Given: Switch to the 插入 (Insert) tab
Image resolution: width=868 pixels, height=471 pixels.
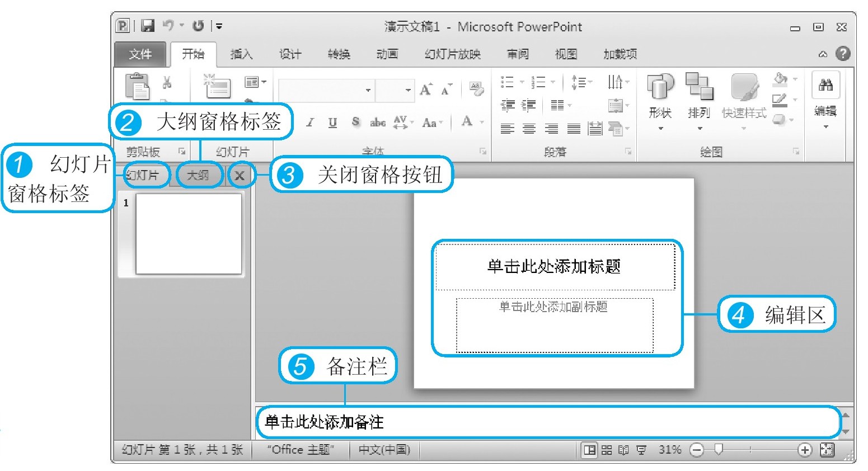Looking at the screenshot, I should (241, 54).
